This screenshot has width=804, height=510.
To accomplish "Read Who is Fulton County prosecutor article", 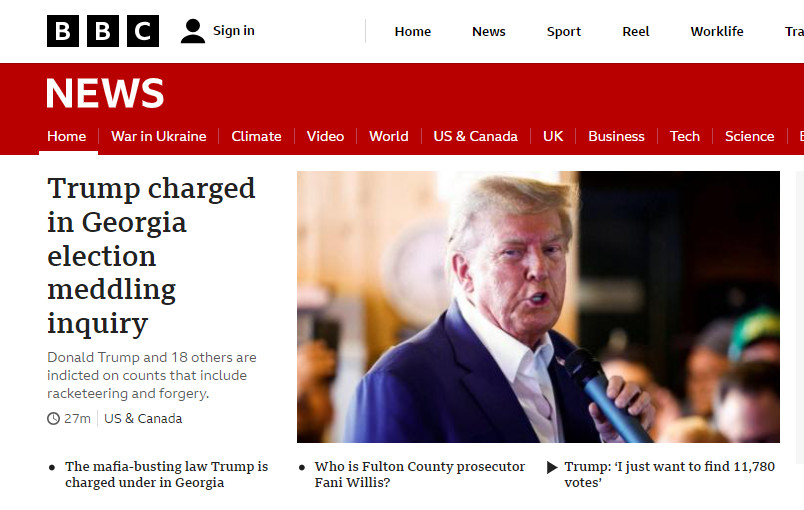I will coord(420,475).
